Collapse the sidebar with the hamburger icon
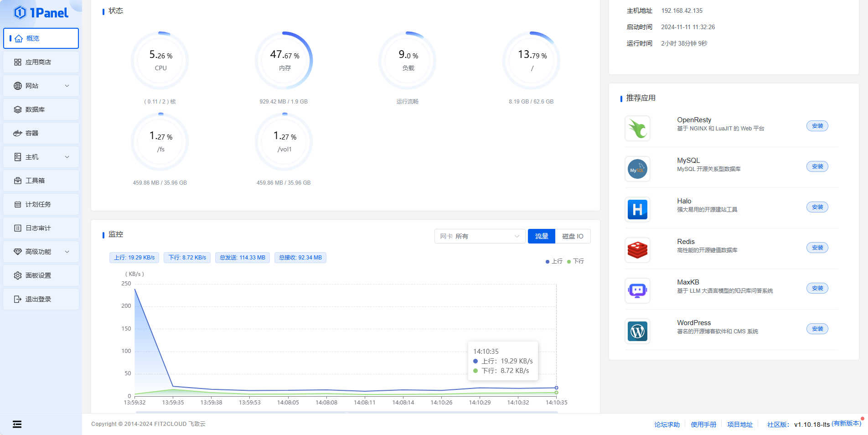The width and height of the screenshot is (868, 435). tap(17, 425)
